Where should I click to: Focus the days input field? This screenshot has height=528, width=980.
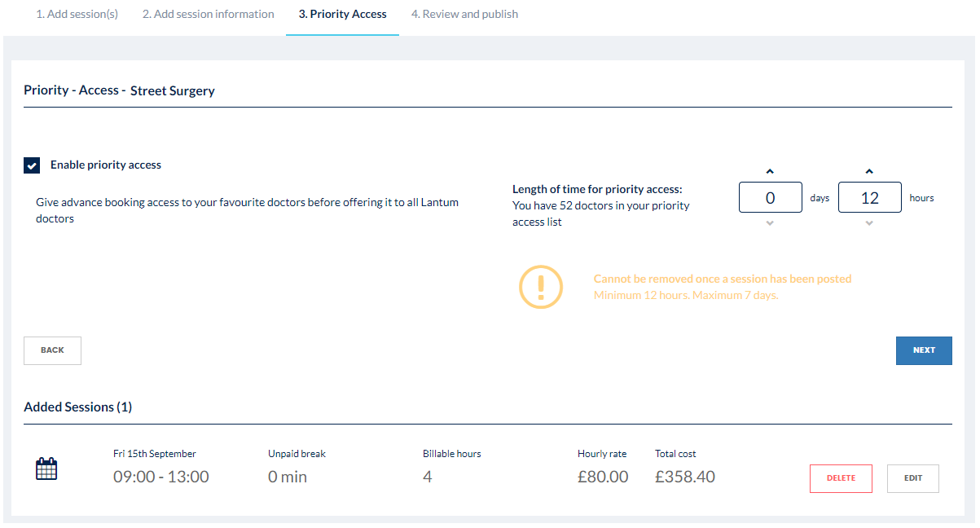(771, 197)
